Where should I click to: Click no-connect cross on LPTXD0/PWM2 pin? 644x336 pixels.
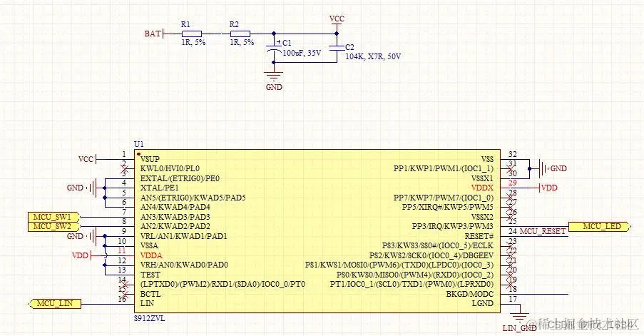124,284
